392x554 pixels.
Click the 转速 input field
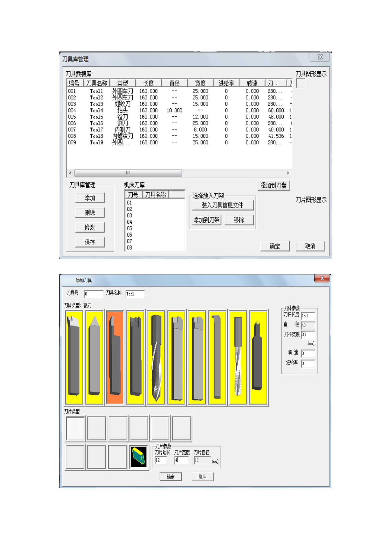(x=308, y=353)
